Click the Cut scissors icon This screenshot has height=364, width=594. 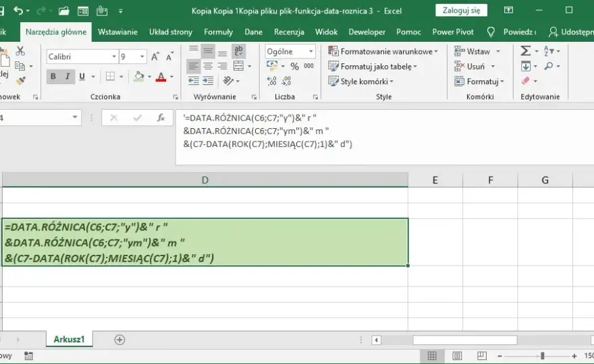pyautogui.click(x=20, y=51)
